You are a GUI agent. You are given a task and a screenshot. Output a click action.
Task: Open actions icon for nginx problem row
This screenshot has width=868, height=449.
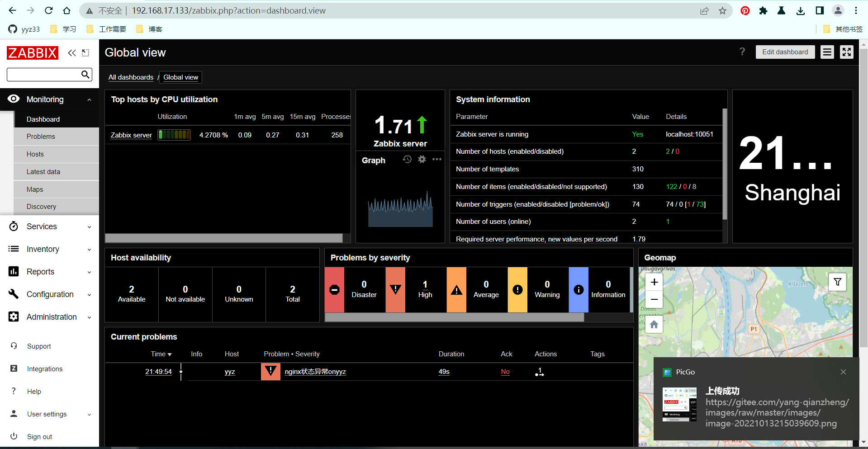pyautogui.click(x=539, y=372)
